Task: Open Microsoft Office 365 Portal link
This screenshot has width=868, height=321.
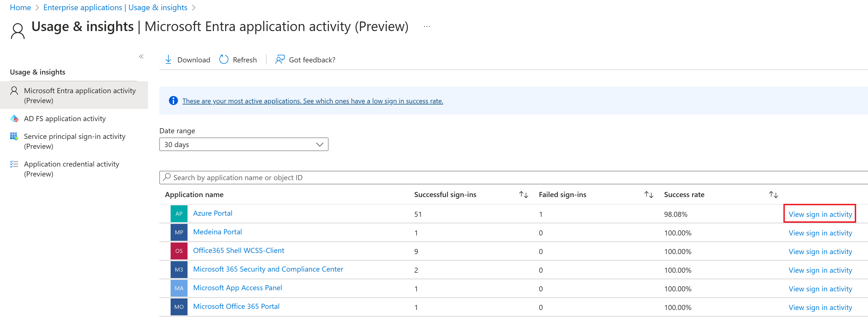Action: (x=236, y=306)
